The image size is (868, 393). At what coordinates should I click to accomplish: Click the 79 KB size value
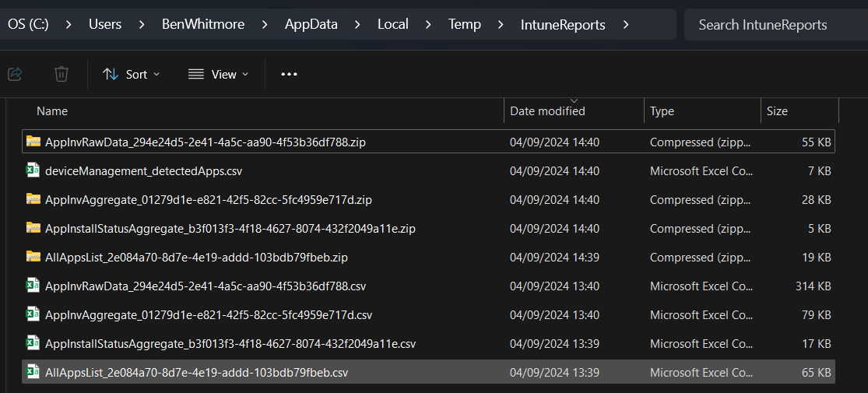pos(816,314)
